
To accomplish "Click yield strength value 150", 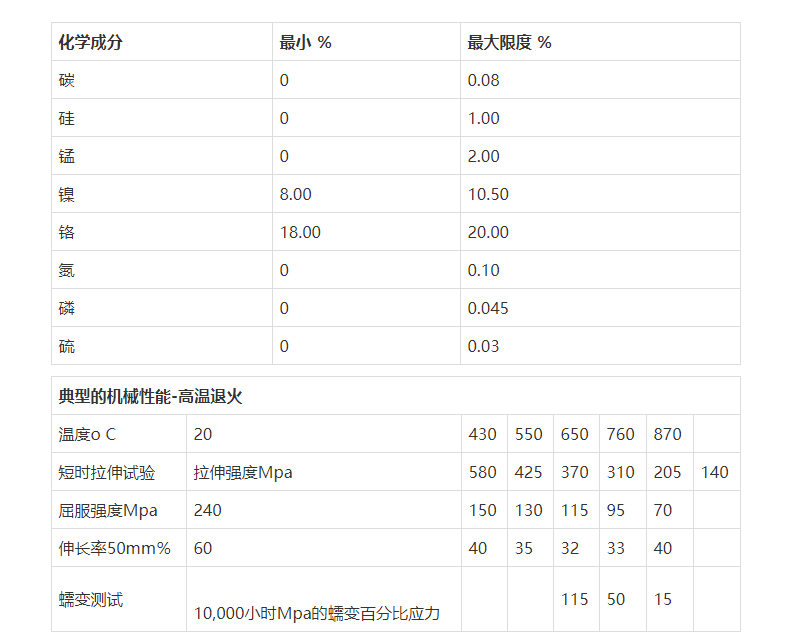I will pyautogui.click(x=482, y=510).
